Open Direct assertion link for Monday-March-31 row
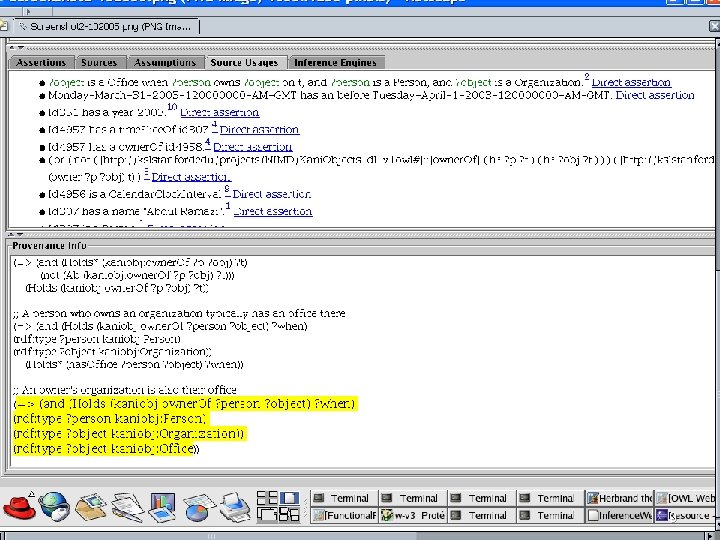This screenshot has height=540, width=720. click(x=655, y=96)
